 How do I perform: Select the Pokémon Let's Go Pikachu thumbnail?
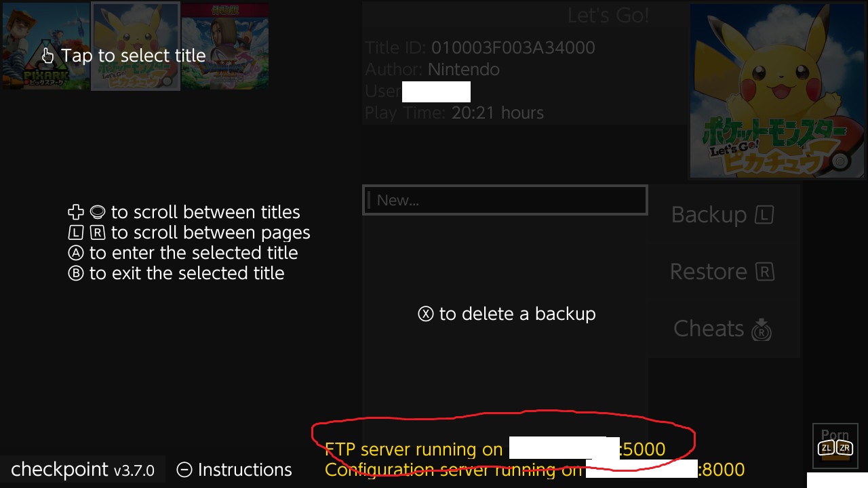(x=136, y=46)
